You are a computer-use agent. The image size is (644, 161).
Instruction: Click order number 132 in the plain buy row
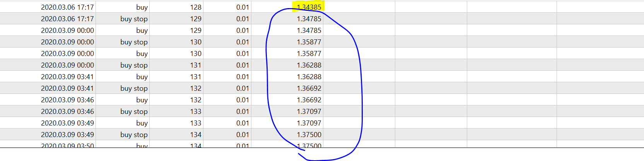coord(196,100)
